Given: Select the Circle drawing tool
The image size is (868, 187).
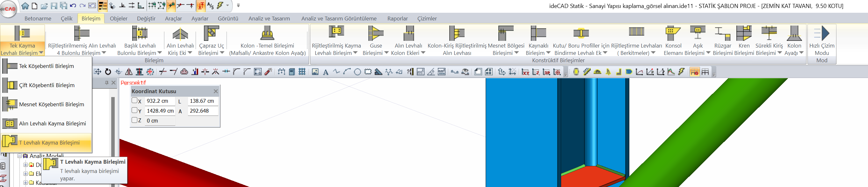Looking at the screenshot, I should click(x=358, y=72).
